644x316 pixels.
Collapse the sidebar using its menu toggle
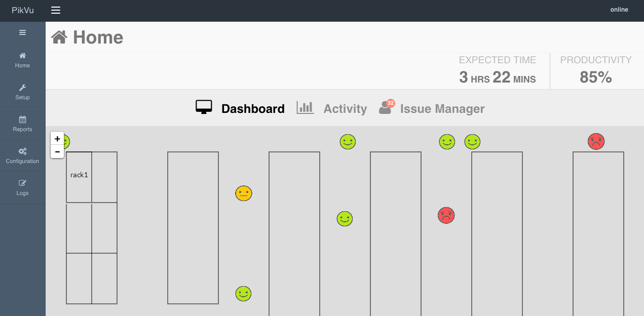tap(22, 32)
